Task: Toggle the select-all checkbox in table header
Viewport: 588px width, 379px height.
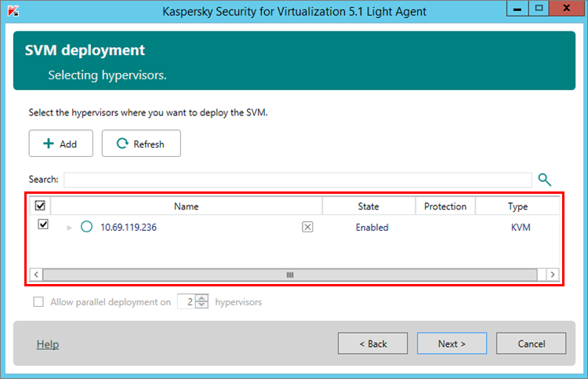Action: coord(40,206)
